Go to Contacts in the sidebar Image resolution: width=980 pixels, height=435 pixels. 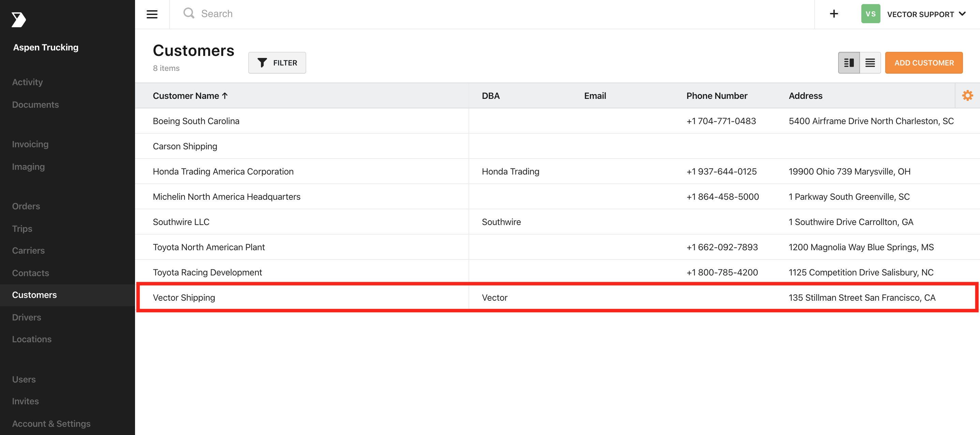coord(30,273)
